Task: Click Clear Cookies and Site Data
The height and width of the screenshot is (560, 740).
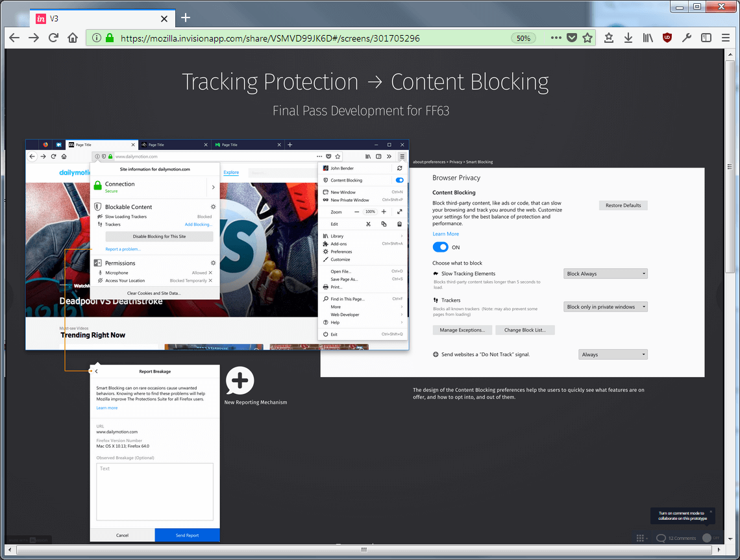Action: (154, 293)
